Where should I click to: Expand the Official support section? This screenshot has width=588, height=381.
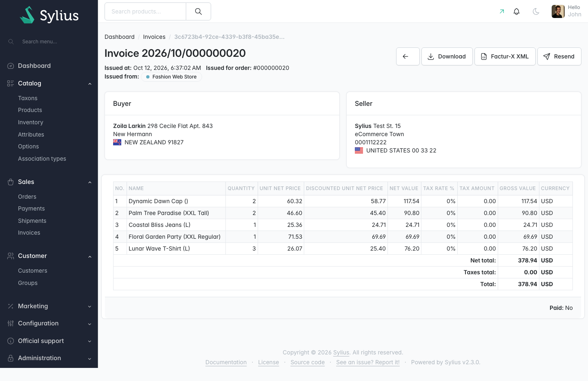coord(49,341)
